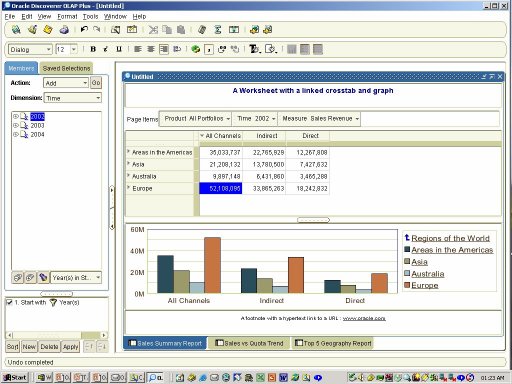Click the Start button in the taskbar

click(15, 378)
